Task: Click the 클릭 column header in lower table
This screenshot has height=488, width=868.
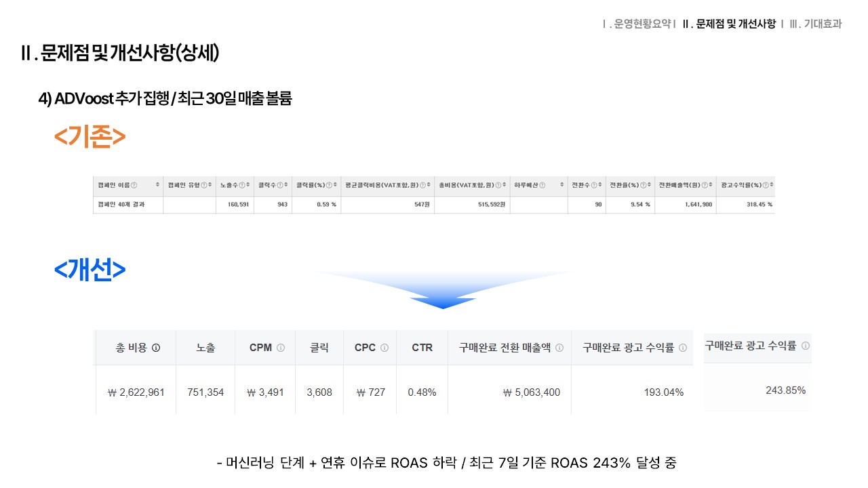Action: 319,348
